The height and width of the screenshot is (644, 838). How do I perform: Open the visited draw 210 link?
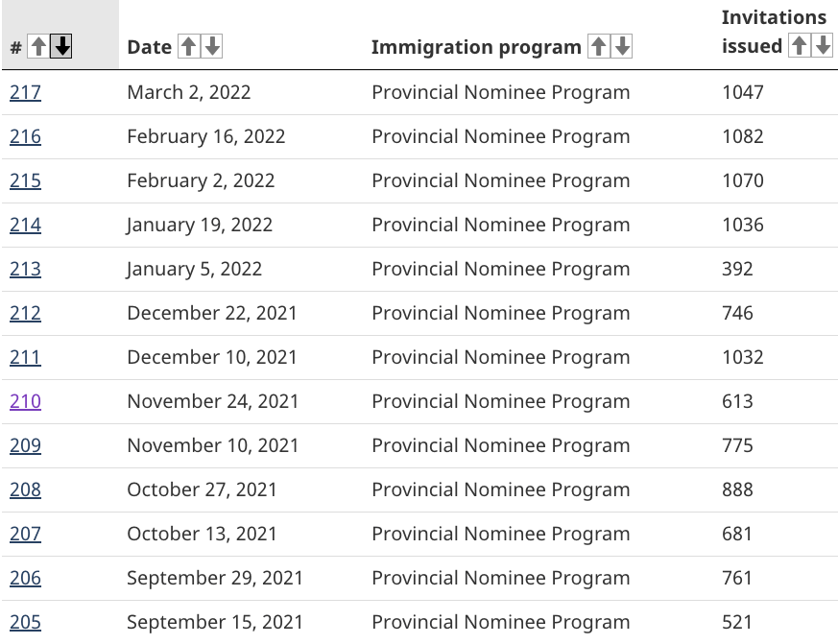pos(25,401)
